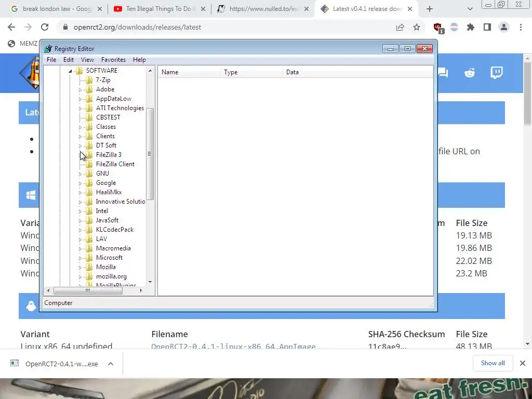Open the Favorites menu in Registry Editor
This screenshot has width=532, height=399.
point(113,60)
